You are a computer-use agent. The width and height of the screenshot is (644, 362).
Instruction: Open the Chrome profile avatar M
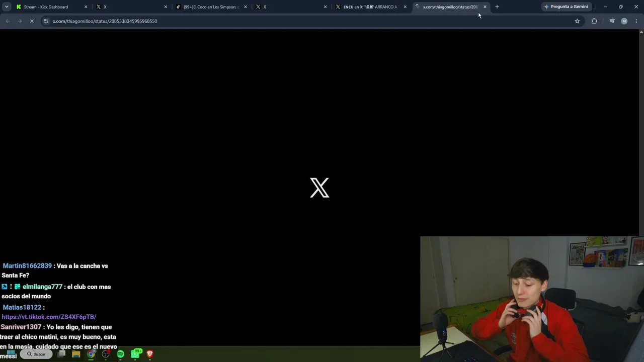pos(624,21)
